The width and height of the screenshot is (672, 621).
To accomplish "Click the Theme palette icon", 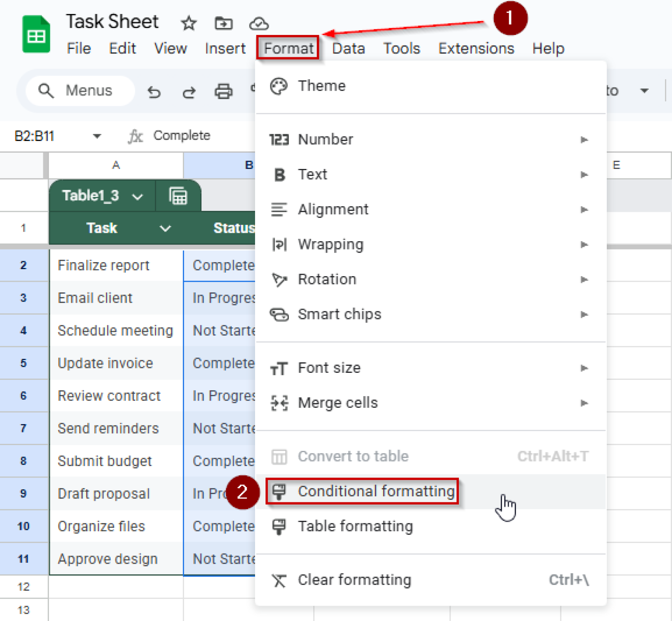I will click(x=279, y=86).
